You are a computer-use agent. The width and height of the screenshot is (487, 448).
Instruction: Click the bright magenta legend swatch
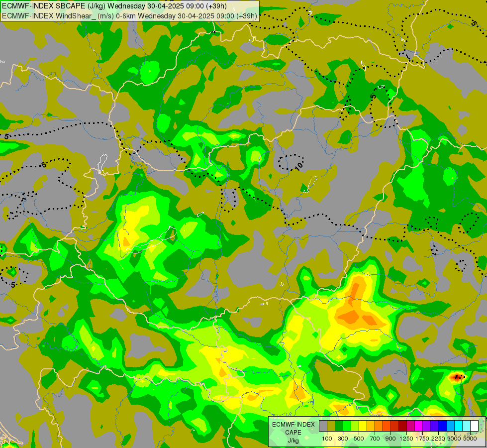coord(419,426)
